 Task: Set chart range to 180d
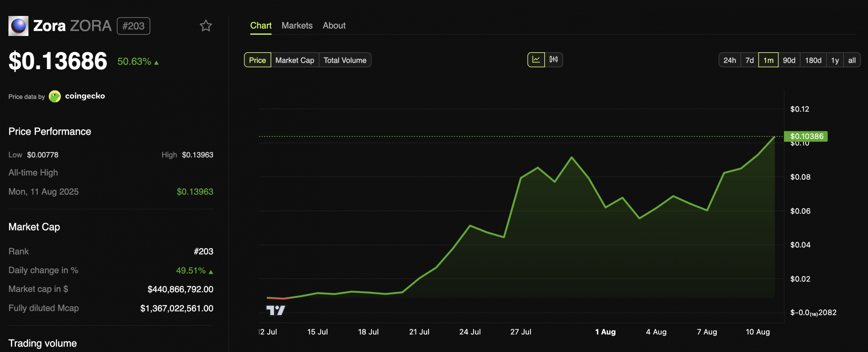813,60
